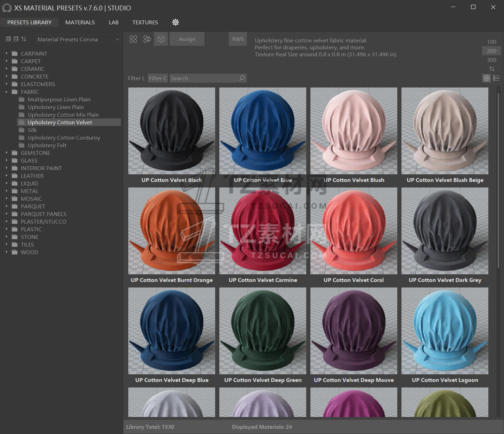Open the TEXTURES tab
Screen dimensions: 504x434
[x=145, y=22]
